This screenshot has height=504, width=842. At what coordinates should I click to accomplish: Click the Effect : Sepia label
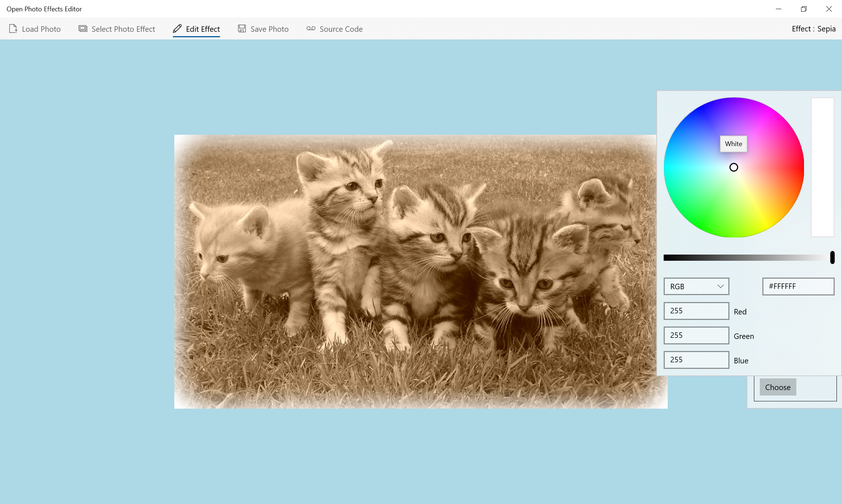[813, 29]
